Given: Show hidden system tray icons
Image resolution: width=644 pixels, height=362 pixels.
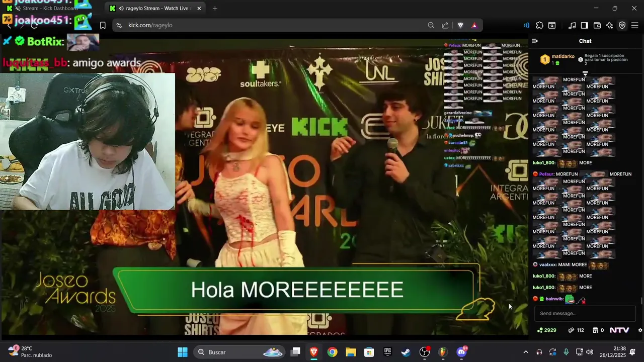Looking at the screenshot, I should tap(526, 352).
